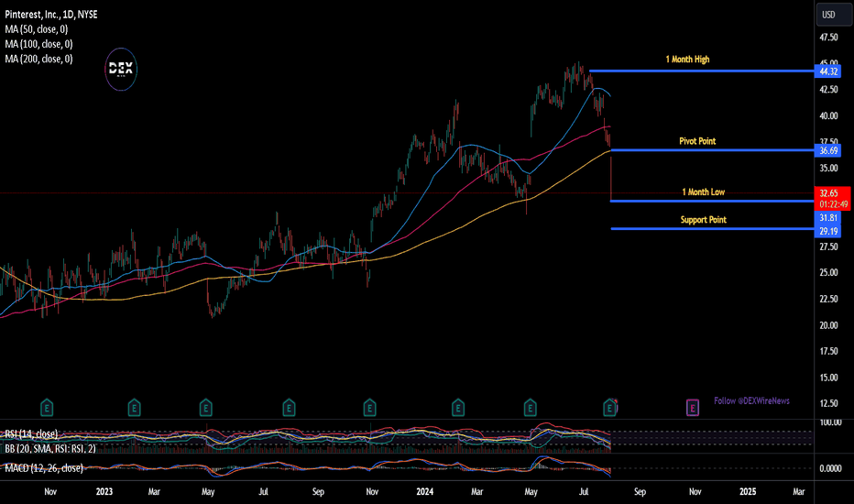Click the 20.00 price axis label
Screen dimensions: 854x504
click(828, 324)
